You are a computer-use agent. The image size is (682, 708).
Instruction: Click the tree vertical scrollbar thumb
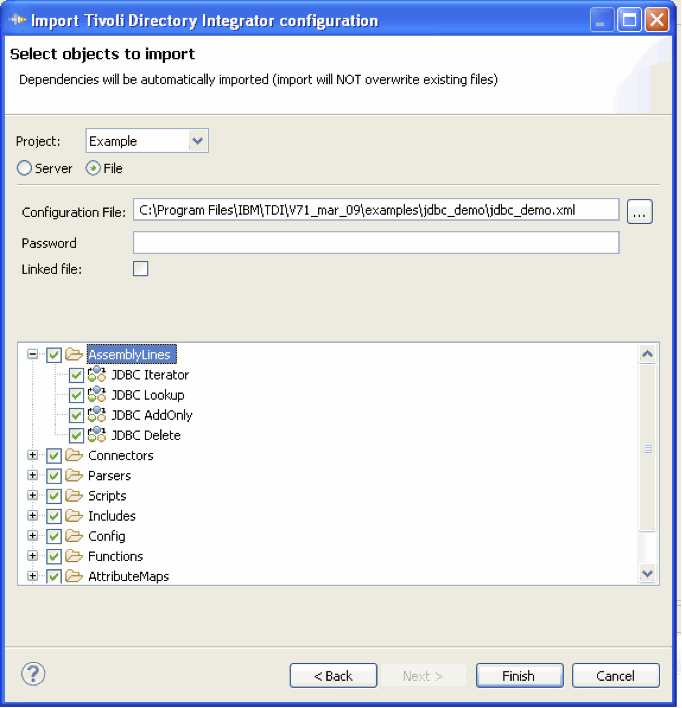click(647, 447)
